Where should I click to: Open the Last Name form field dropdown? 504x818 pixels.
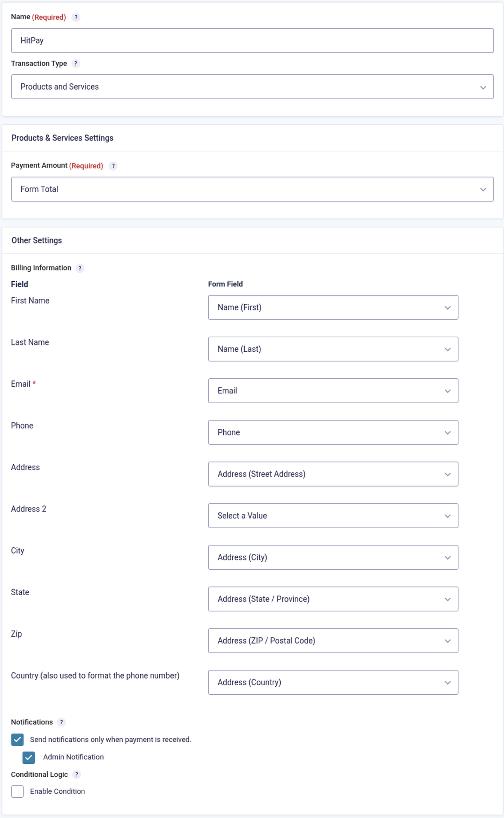click(333, 349)
